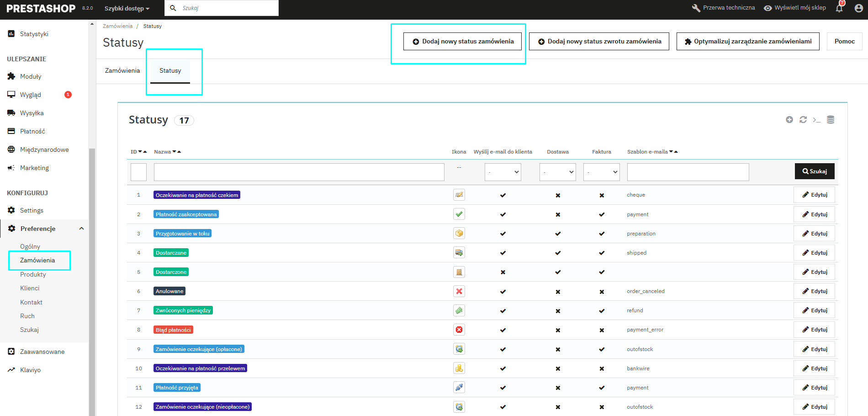
Task: Click the add new status plus icon
Action: click(x=789, y=120)
